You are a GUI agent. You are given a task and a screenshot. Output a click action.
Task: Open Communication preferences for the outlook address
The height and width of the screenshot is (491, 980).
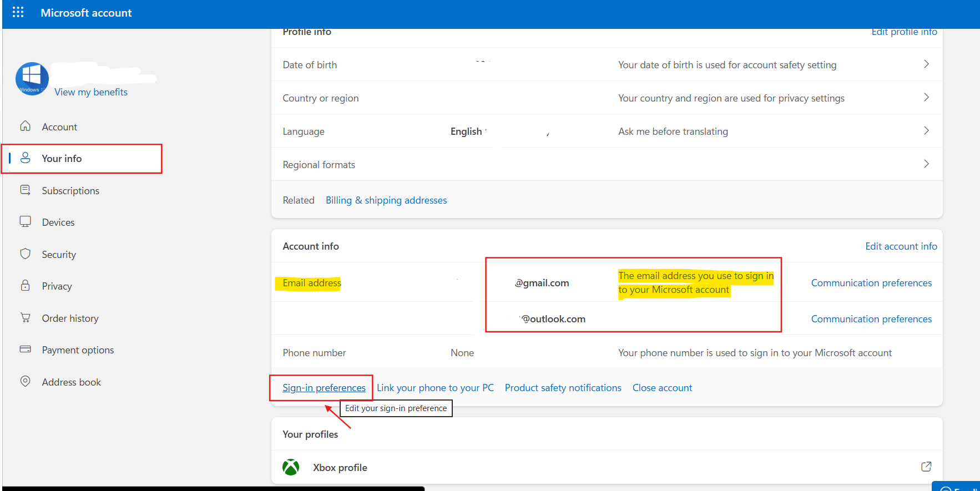871,319
